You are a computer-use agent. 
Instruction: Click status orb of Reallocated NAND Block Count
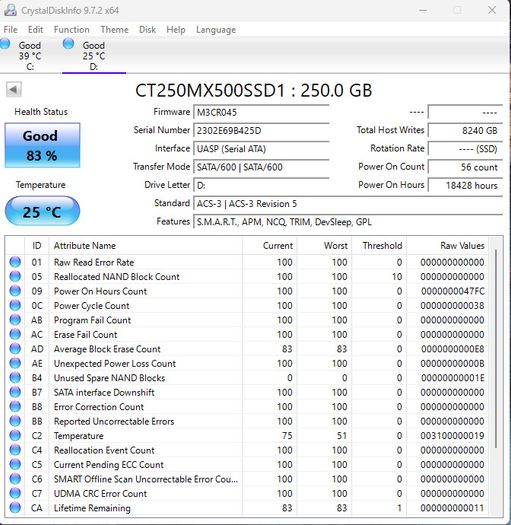(x=15, y=276)
